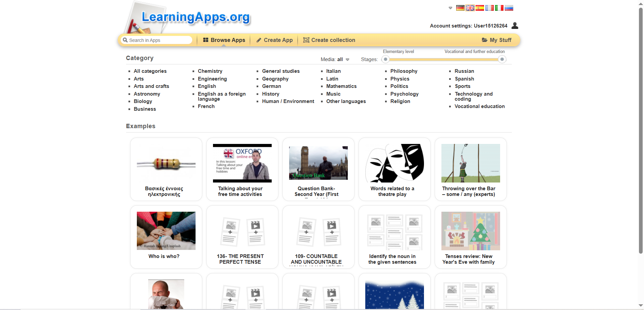The image size is (644, 310).
Task: Open the Media: all dropdown
Action: click(x=335, y=59)
